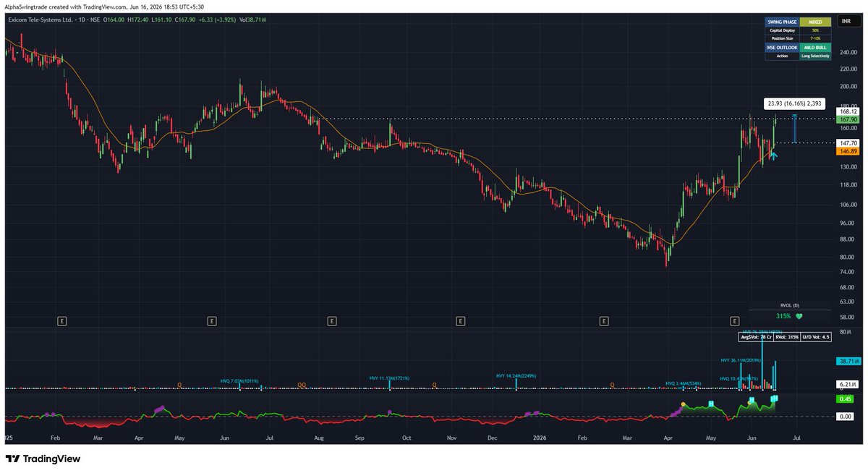The image size is (868, 473).
Task: Click the green 315% RVOL value
Action: 783,316
